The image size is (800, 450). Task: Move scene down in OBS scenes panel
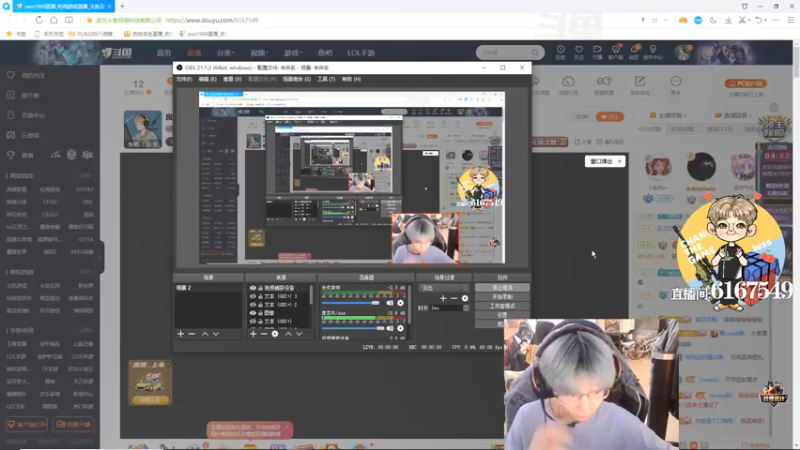tap(216, 334)
